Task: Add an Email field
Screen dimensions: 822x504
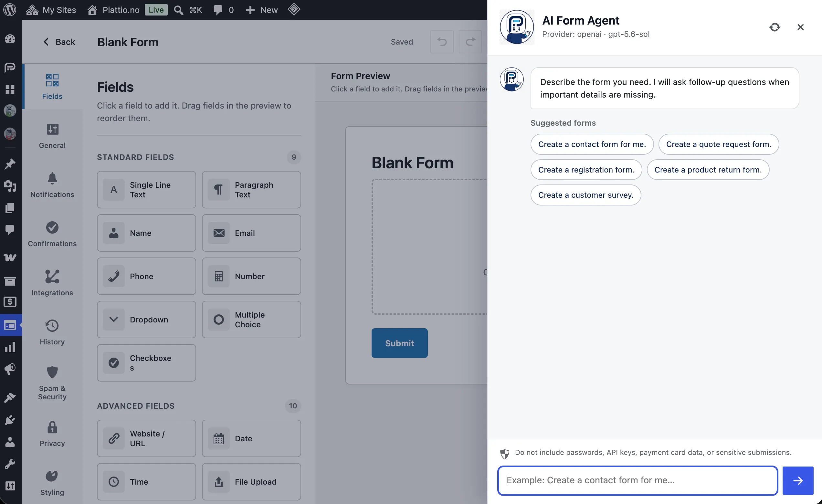Action: [251, 233]
